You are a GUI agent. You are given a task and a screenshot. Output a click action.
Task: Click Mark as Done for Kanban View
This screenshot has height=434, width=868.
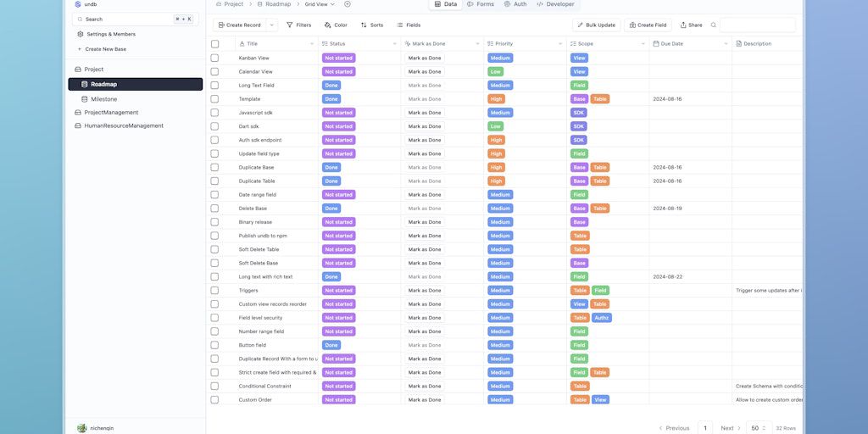pos(425,58)
